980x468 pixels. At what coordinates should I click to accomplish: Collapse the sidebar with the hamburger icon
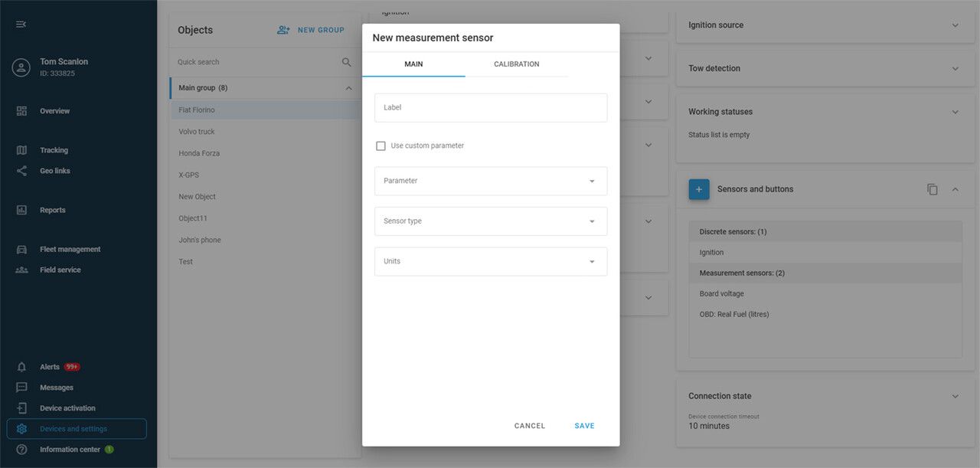click(21, 24)
